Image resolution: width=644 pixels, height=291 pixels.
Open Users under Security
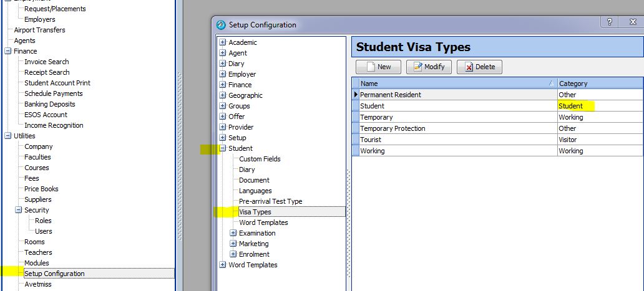pos(44,231)
